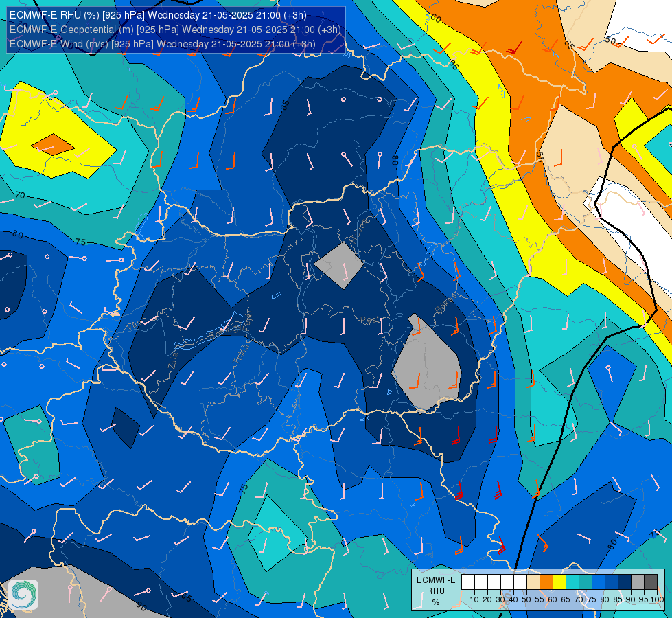The width and height of the screenshot is (672, 618).
Task: Pick the dark gray 95–100 legend swatch
Action: click(x=651, y=582)
